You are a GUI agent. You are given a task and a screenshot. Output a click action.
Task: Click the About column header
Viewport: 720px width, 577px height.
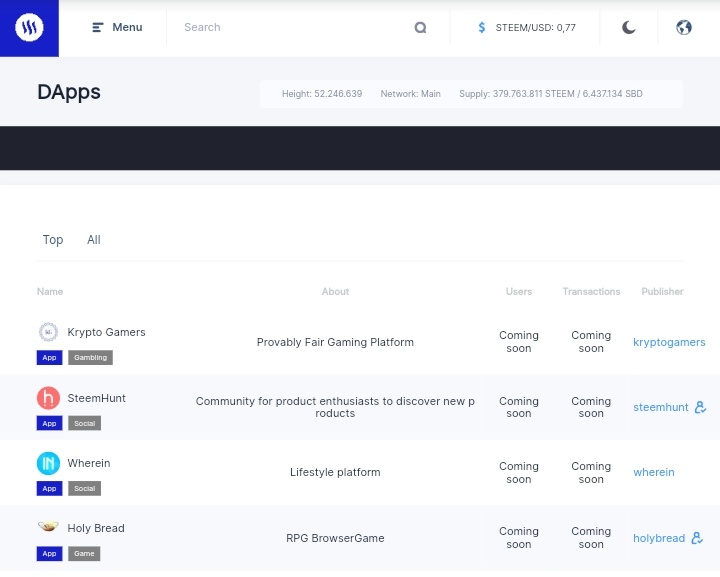[335, 291]
